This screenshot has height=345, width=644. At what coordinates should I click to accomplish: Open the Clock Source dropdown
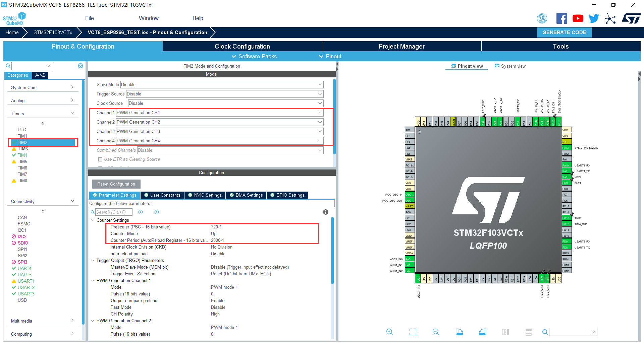click(x=226, y=103)
